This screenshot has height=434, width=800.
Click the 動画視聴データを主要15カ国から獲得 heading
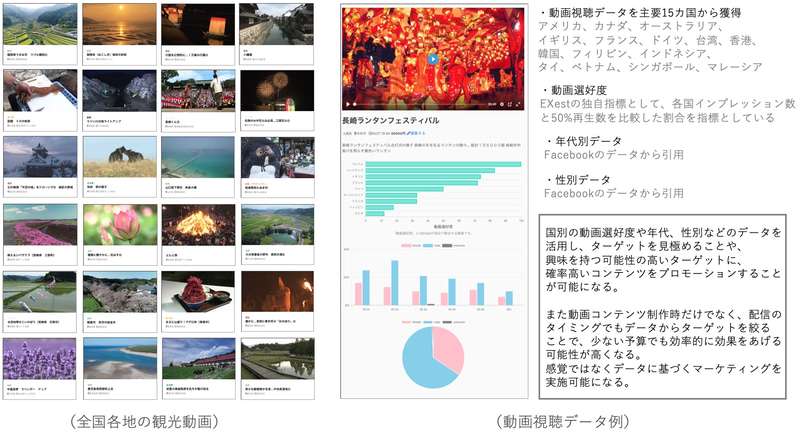pos(645,13)
